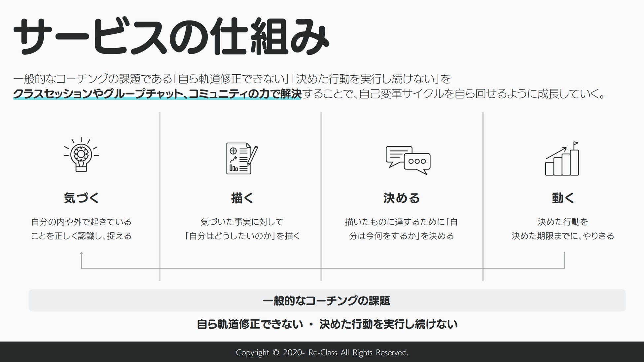Click description 気づいた事実に対して
644x362 pixels.
[x=242, y=222]
